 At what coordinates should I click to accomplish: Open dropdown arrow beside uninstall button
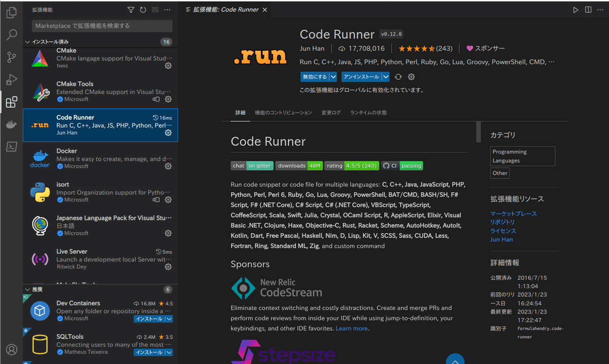point(386,77)
